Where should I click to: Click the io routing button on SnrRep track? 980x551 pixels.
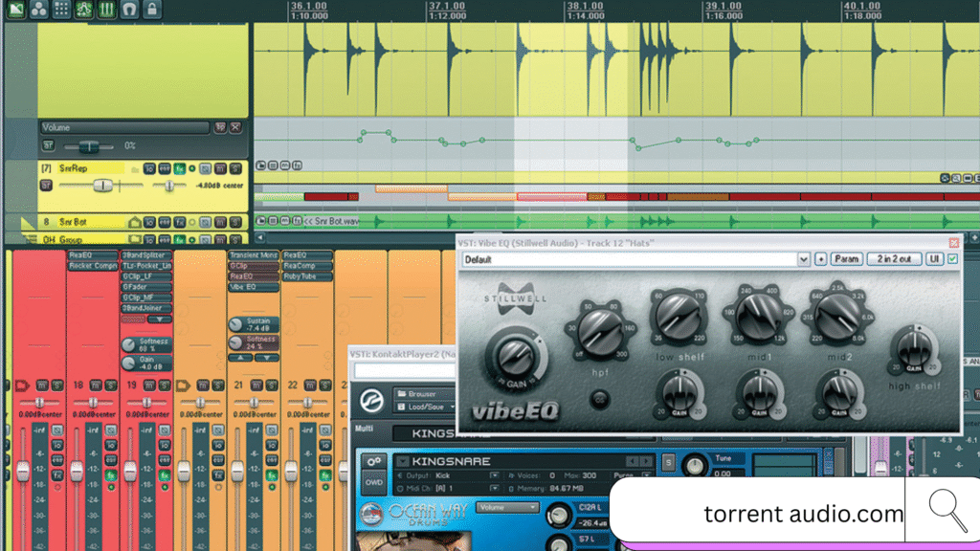tap(149, 168)
